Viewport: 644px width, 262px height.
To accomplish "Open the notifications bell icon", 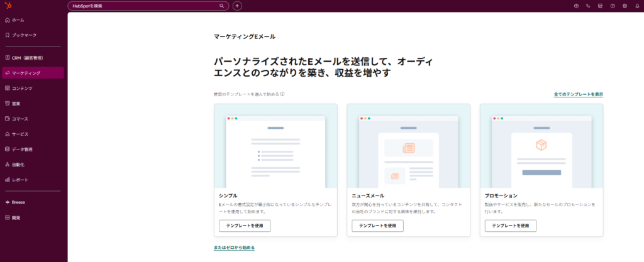I will (x=637, y=6).
